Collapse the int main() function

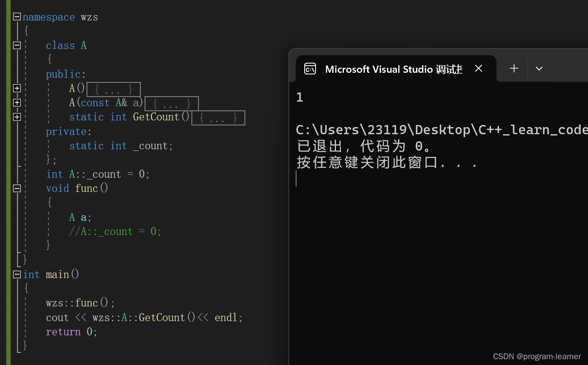[x=17, y=274]
